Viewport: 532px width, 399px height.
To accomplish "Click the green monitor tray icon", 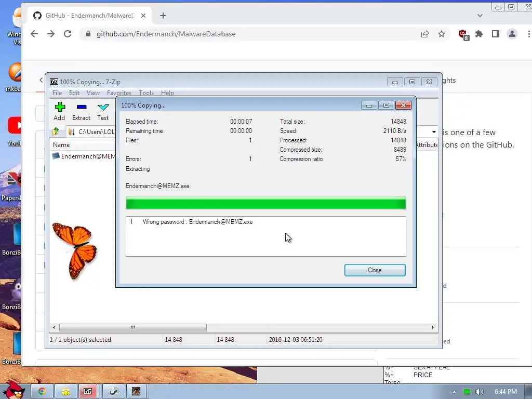I will coord(467,392).
